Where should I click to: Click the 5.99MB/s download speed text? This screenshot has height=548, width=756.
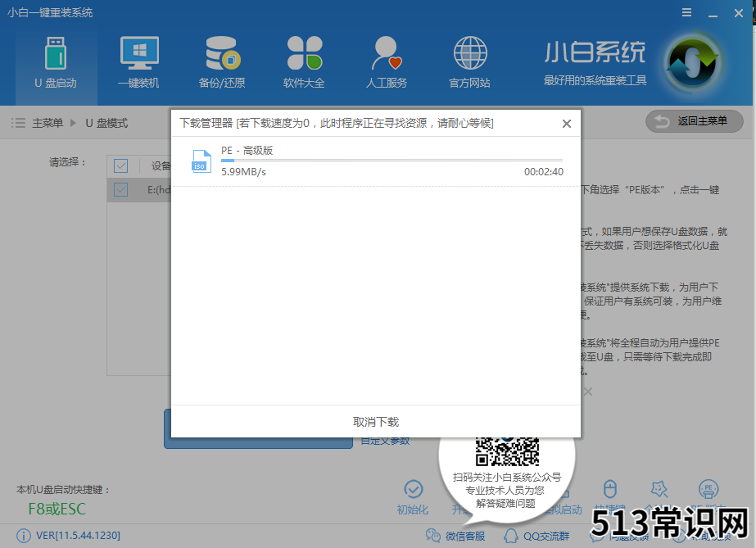click(243, 172)
